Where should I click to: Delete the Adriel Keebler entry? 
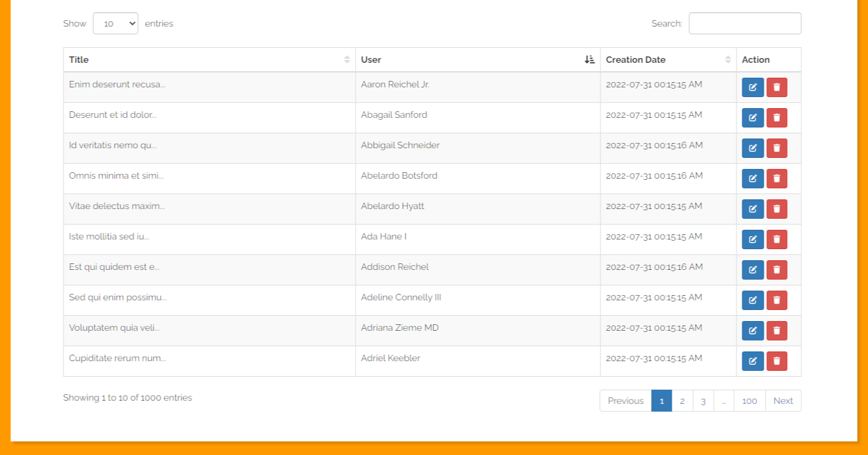tap(777, 361)
